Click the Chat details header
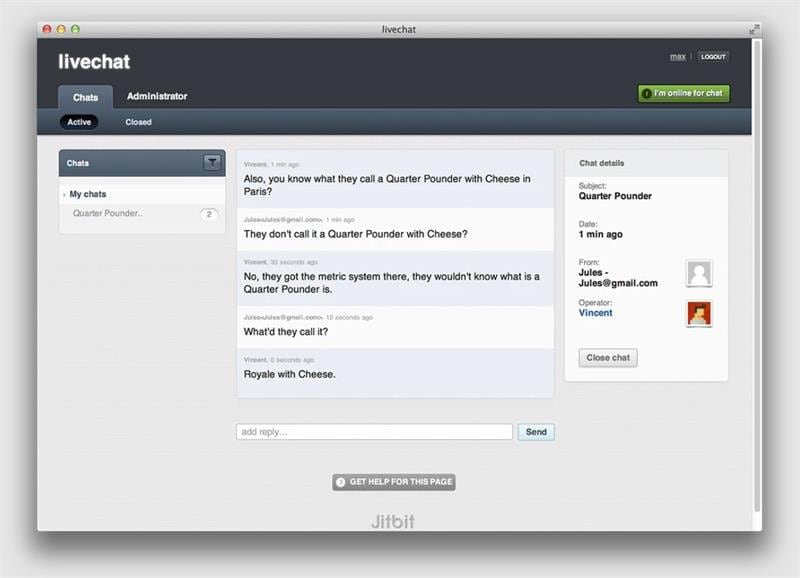The height and width of the screenshot is (578, 800). pos(646,163)
